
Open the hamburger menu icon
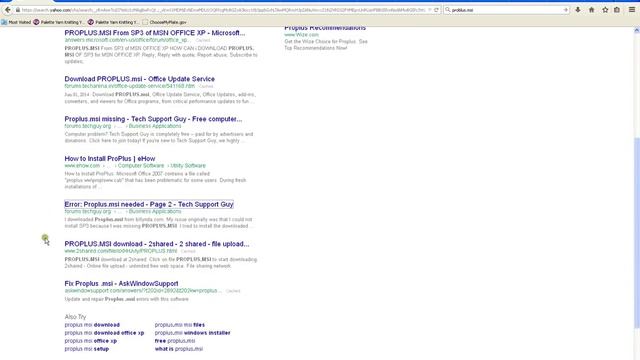point(632,10)
